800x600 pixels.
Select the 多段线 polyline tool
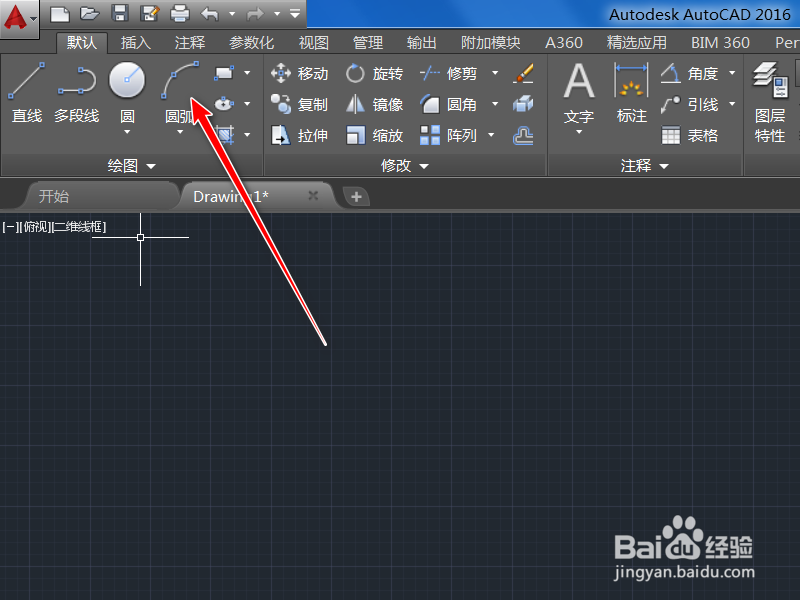(x=77, y=93)
